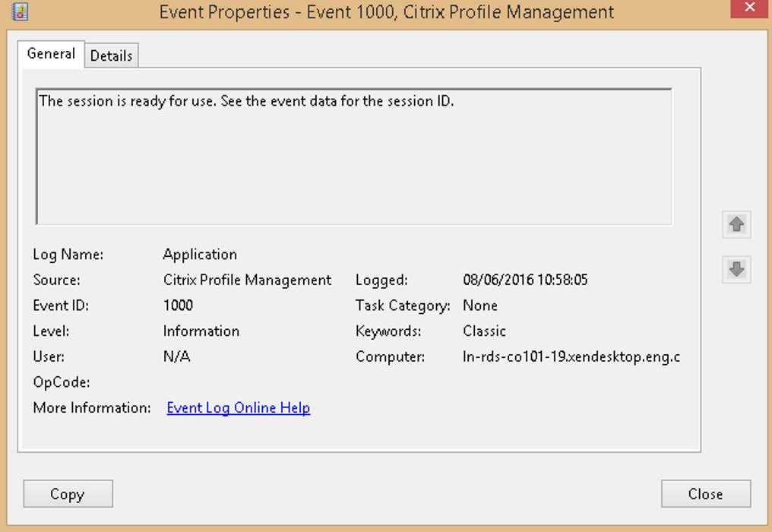Click the Event Properties icon in title bar
772x532 pixels.
[21, 11]
